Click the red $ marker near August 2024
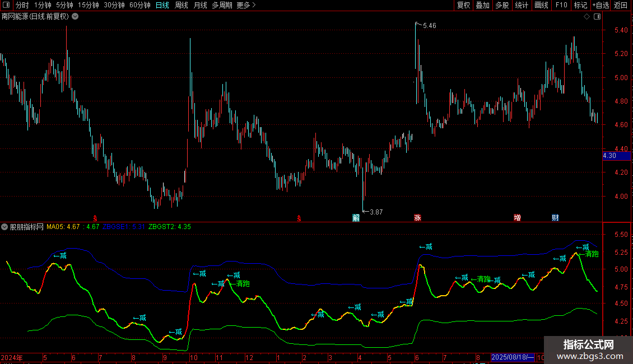The width and height of the screenshot is (633, 364). pyautogui.click(x=95, y=218)
